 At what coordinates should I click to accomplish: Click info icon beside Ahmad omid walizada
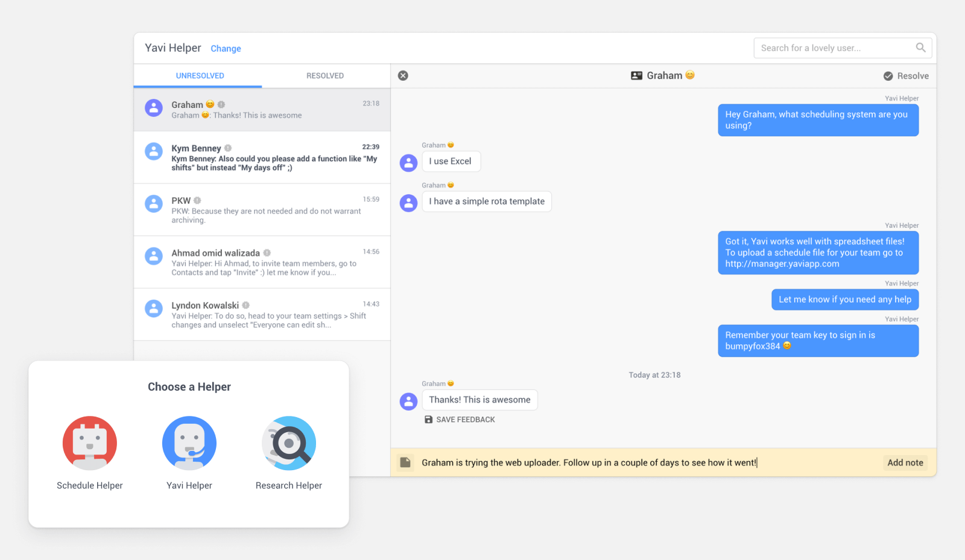click(x=267, y=253)
